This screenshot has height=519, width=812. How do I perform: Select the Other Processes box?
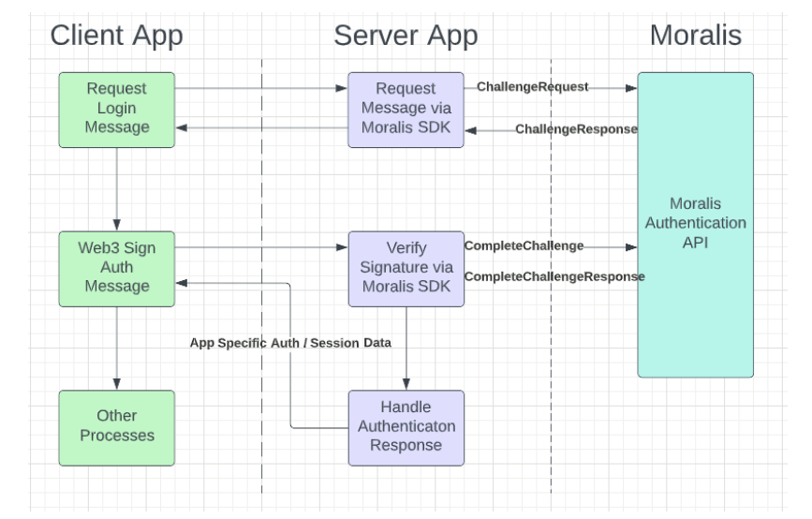coord(116,428)
